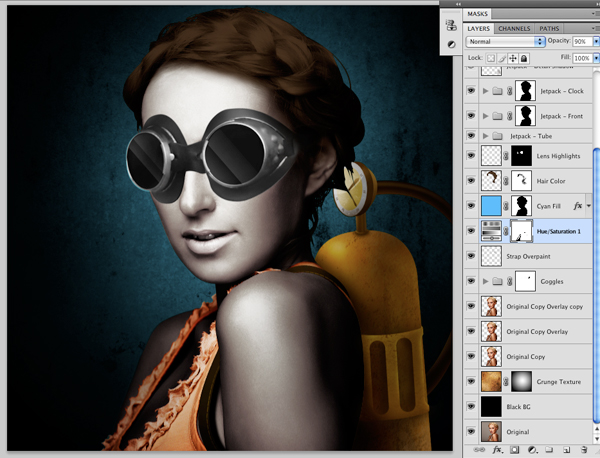Select the Hue/Saturation 1 layer mask thumbnail
Viewport: 600px width, 458px height.
coord(521,231)
